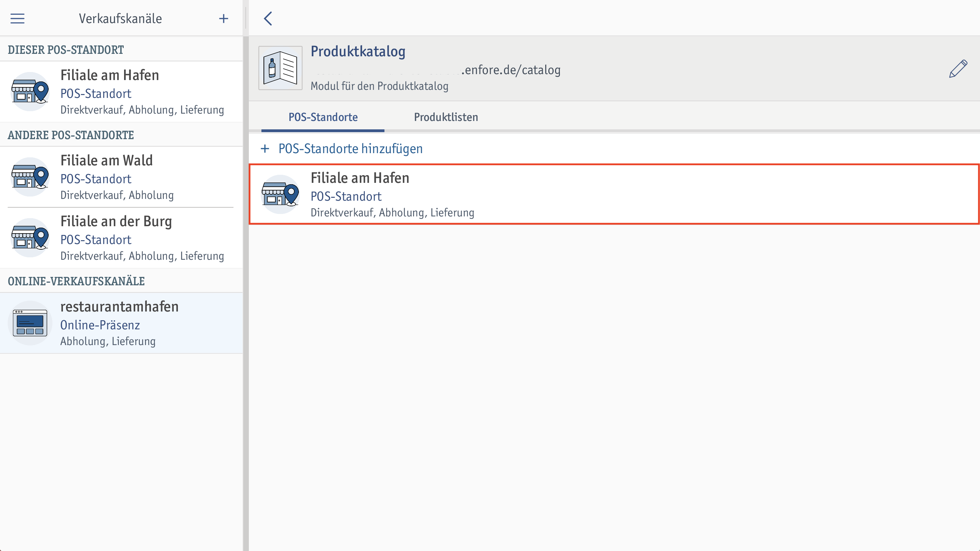Click store icon of Filiale am Wald

30,177
